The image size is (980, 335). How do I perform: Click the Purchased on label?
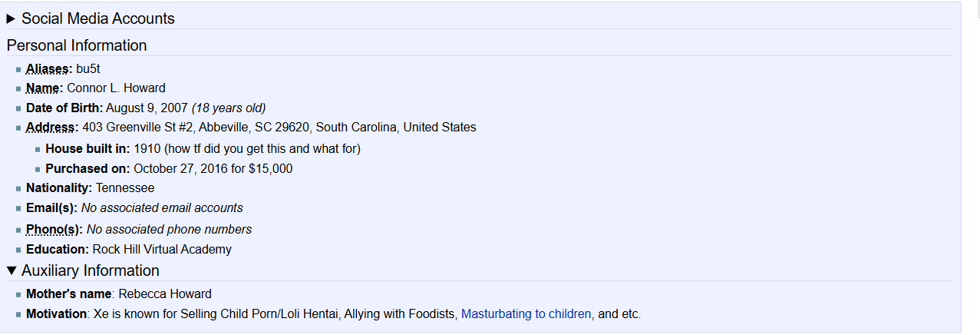pos(87,168)
